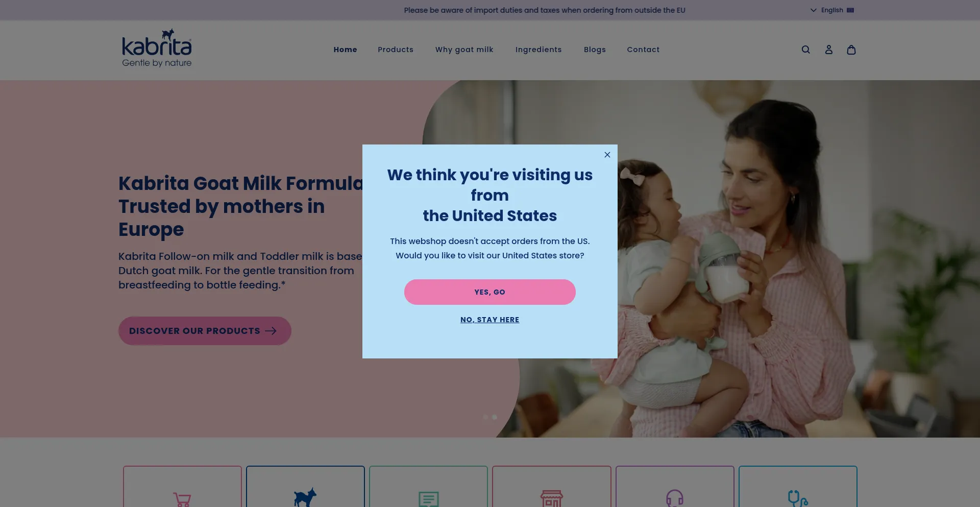Image resolution: width=980 pixels, height=507 pixels.
Task: Click the green document tile icon
Action: pos(428,499)
